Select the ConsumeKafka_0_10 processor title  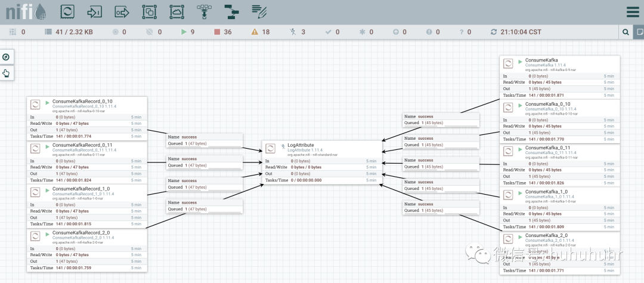coord(547,104)
